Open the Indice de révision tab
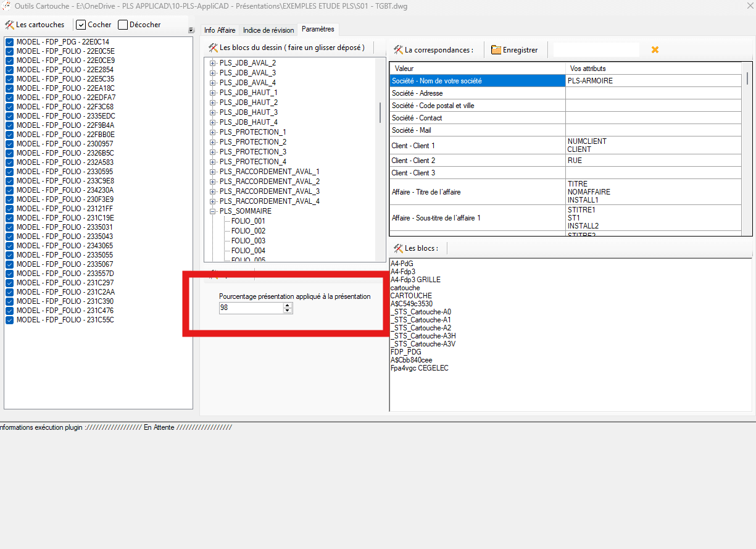 tap(268, 30)
